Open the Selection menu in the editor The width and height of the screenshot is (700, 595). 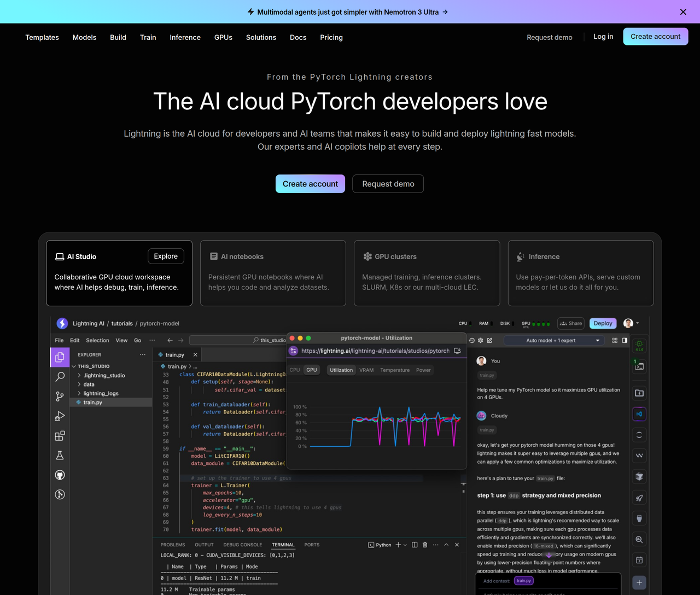(97, 340)
